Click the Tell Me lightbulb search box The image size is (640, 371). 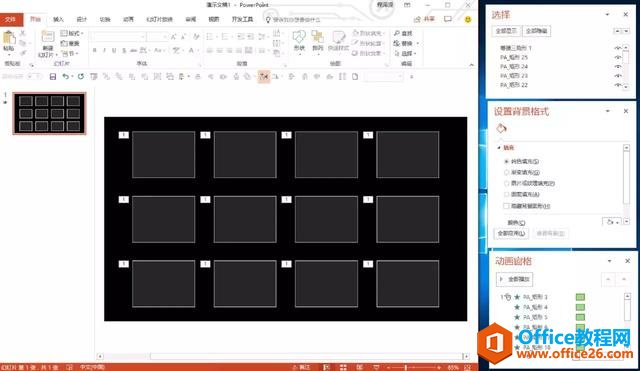293,19
